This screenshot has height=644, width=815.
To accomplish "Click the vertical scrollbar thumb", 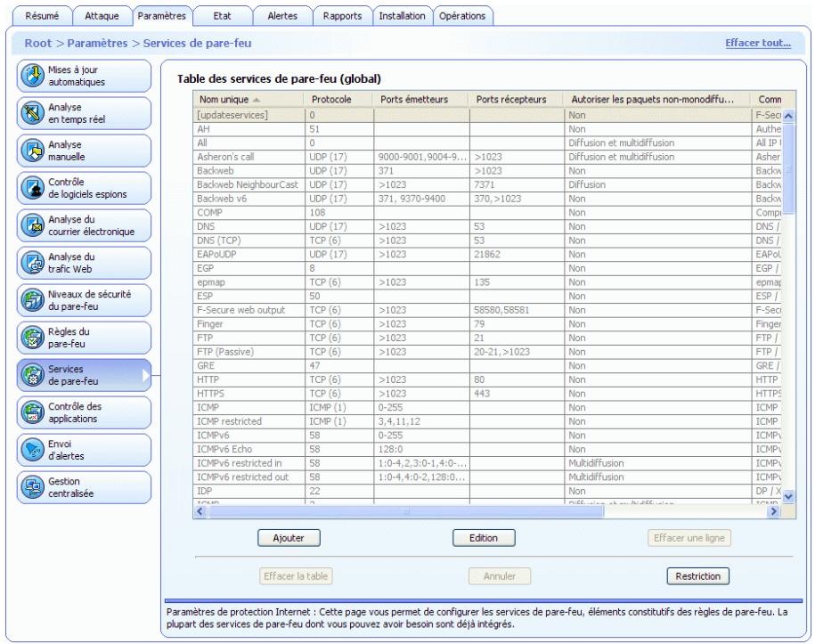I will (x=788, y=169).
